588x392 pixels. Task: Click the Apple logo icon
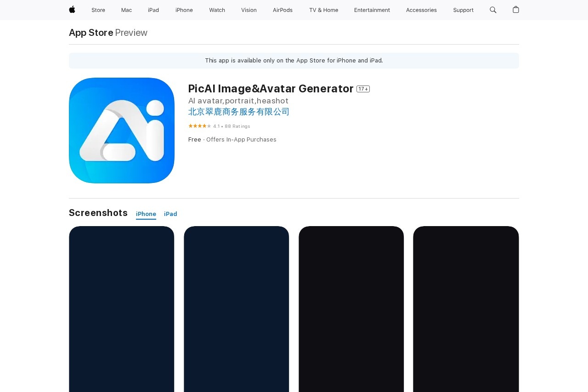tap(72, 10)
